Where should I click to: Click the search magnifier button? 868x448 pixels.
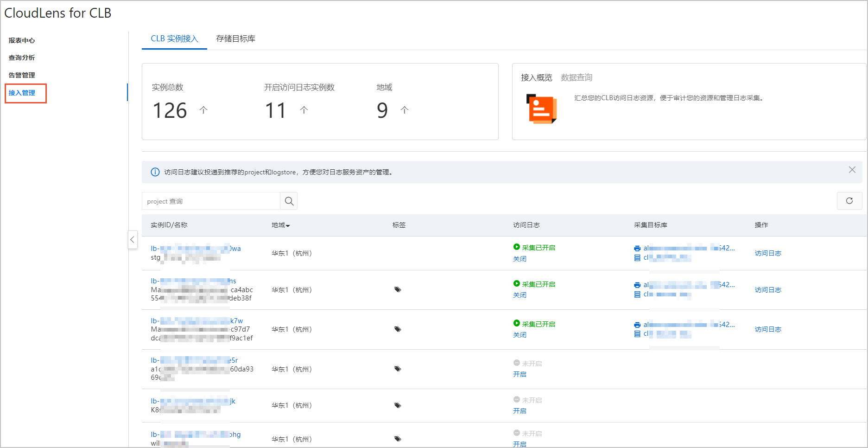point(289,201)
